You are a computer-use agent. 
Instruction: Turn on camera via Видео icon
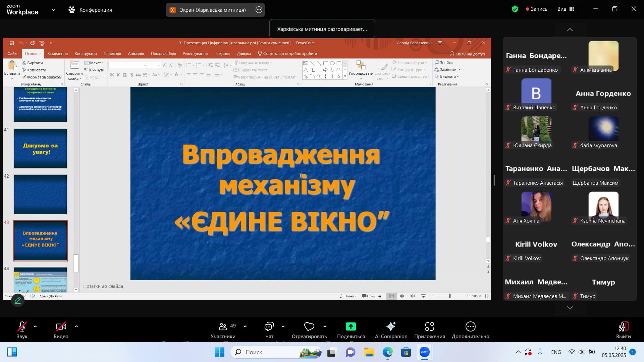point(61,326)
